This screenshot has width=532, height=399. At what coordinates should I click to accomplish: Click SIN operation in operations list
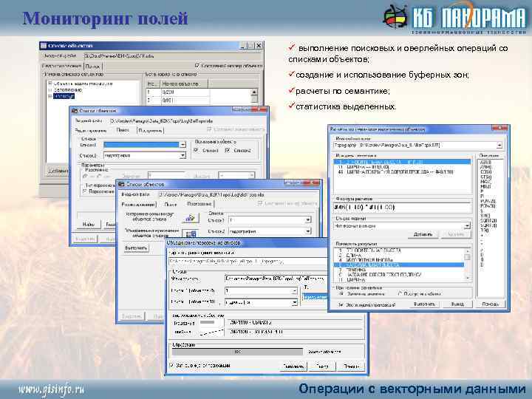click(x=485, y=216)
